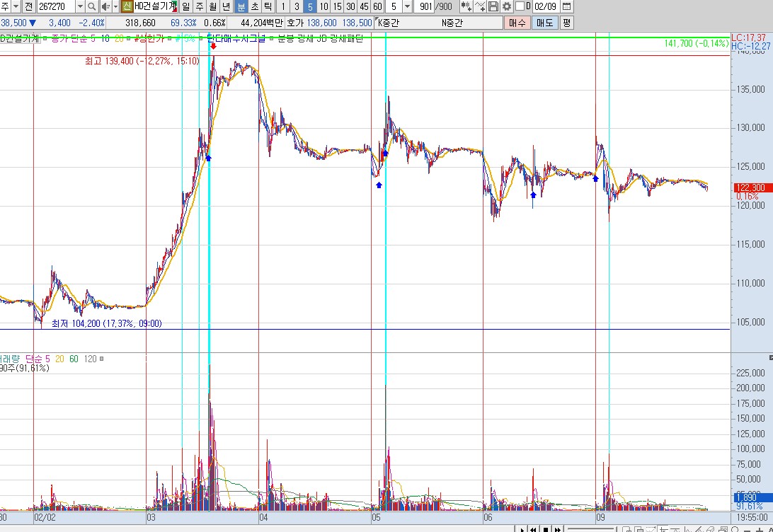Click the 02/09 date input field

546,6
